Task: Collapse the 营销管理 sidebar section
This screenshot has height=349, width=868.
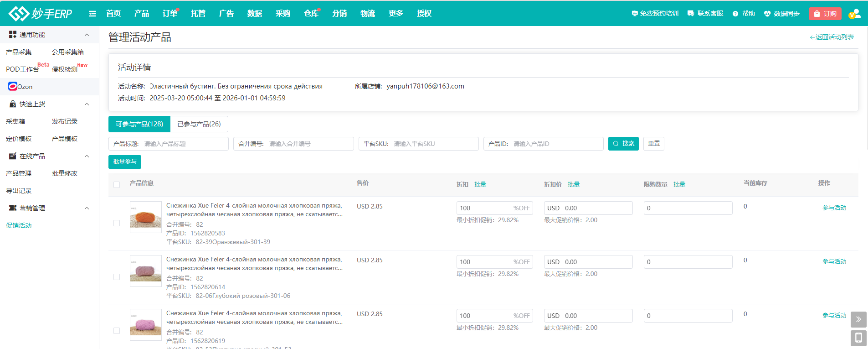Action: (87, 208)
